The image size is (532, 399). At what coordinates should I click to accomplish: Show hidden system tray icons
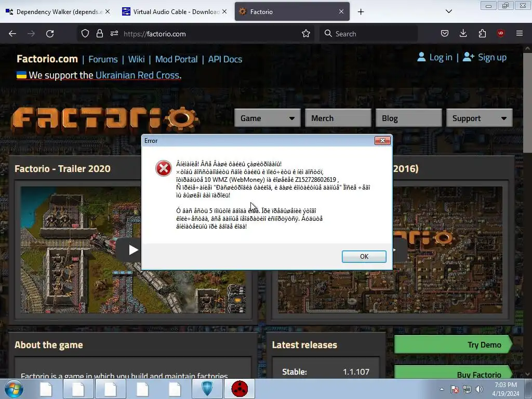pyautogui.click(x=442, y=389)
